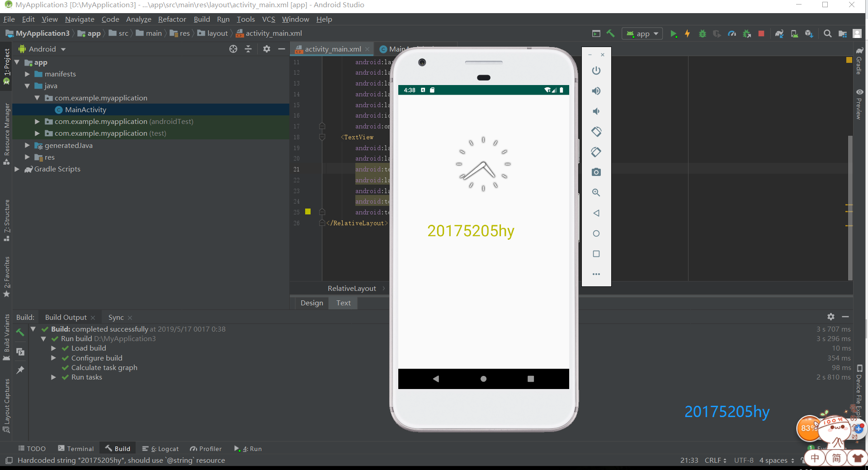This screenshot has width=868, height=470.
Task: Expand Gradle Scripts node
Action: (x=17, y=169)
